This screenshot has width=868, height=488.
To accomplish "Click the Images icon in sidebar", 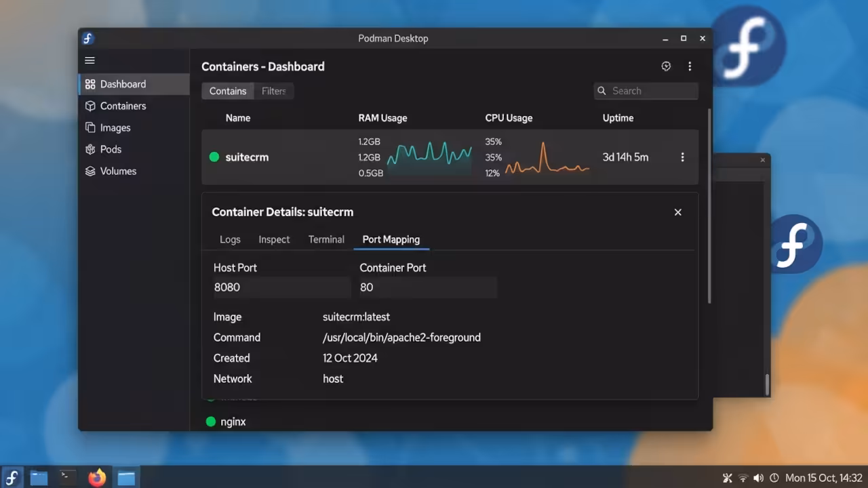I will click(x=90, y=127).
